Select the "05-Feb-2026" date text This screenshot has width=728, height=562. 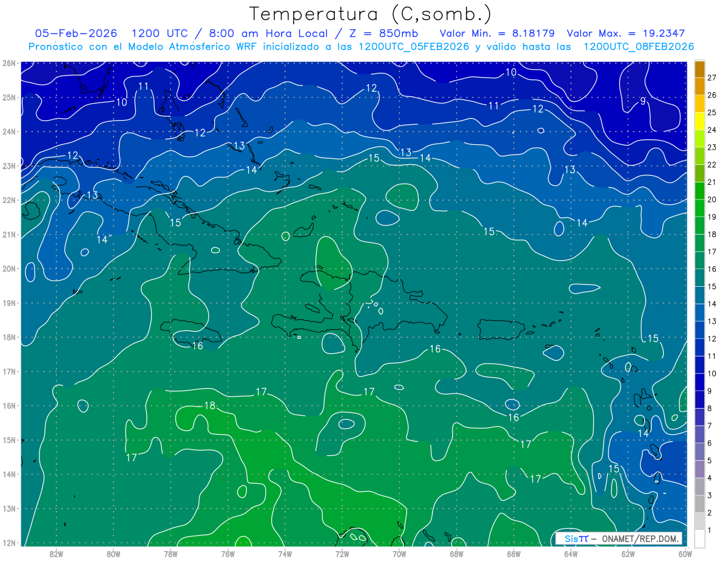(x=76, y=33)
